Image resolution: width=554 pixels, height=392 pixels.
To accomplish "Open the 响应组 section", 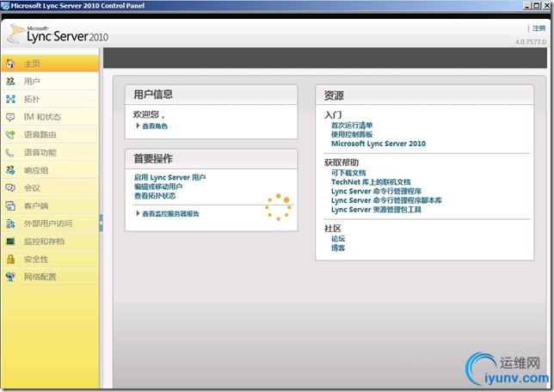I will pyautogui.click(x=50, y=170).
